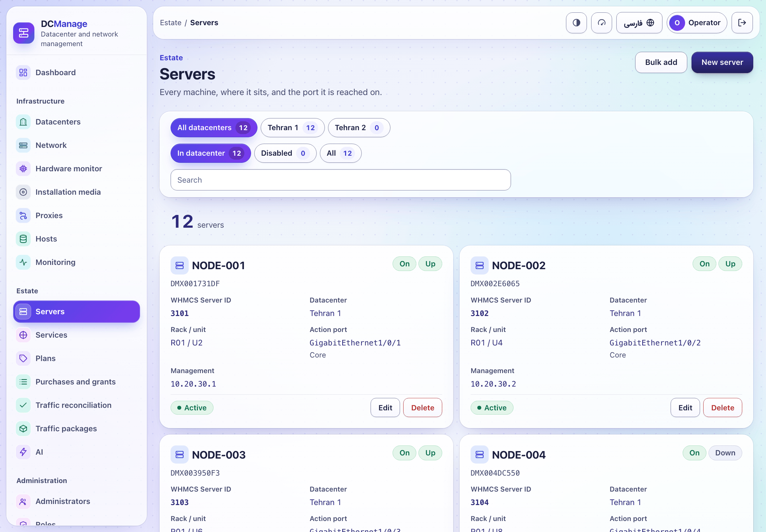The height and width of the screenshot is (532, 766).
Task: Select the In datacenter filter
Action: point(211,153)
